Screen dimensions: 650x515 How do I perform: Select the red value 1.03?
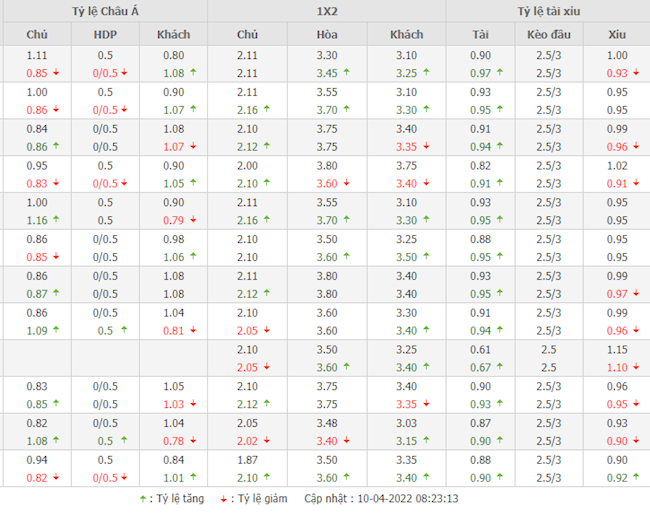point(173,404)
